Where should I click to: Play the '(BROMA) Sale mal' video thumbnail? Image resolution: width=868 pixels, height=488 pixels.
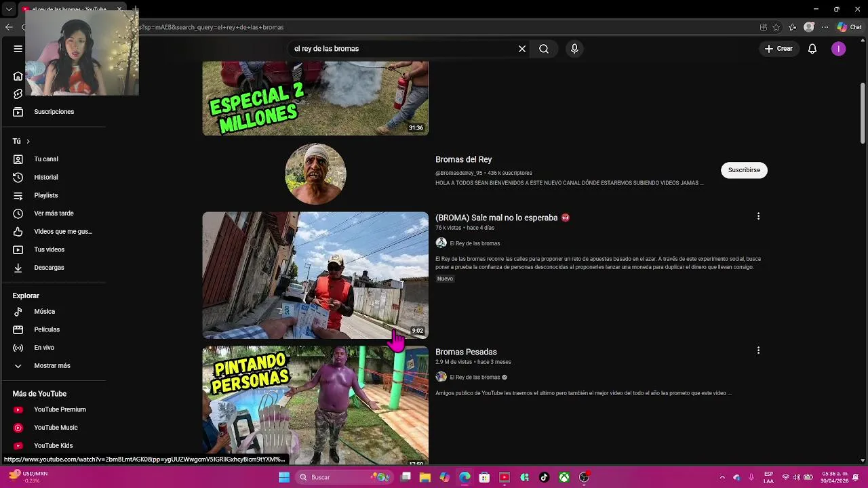pos(315,275)
